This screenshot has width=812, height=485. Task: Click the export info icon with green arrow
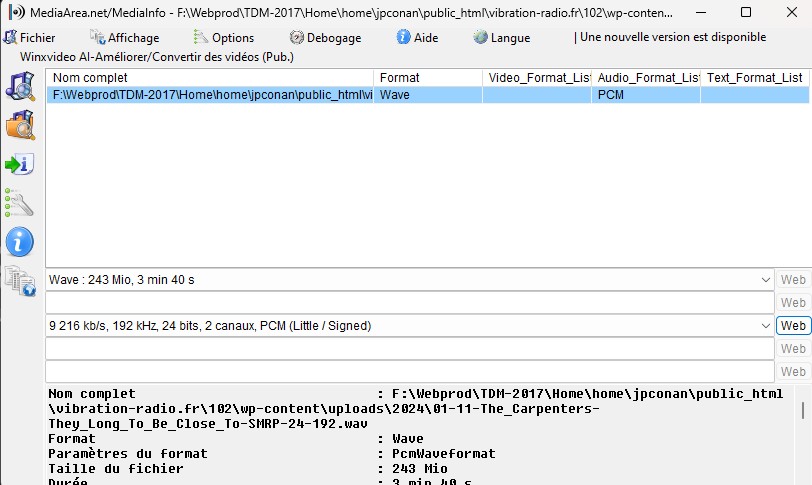point(20,164)
